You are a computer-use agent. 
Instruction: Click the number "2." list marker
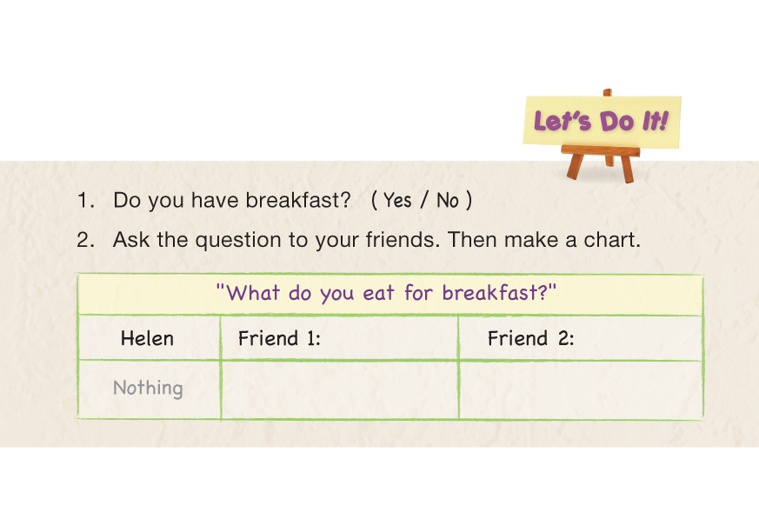(84, 240)
